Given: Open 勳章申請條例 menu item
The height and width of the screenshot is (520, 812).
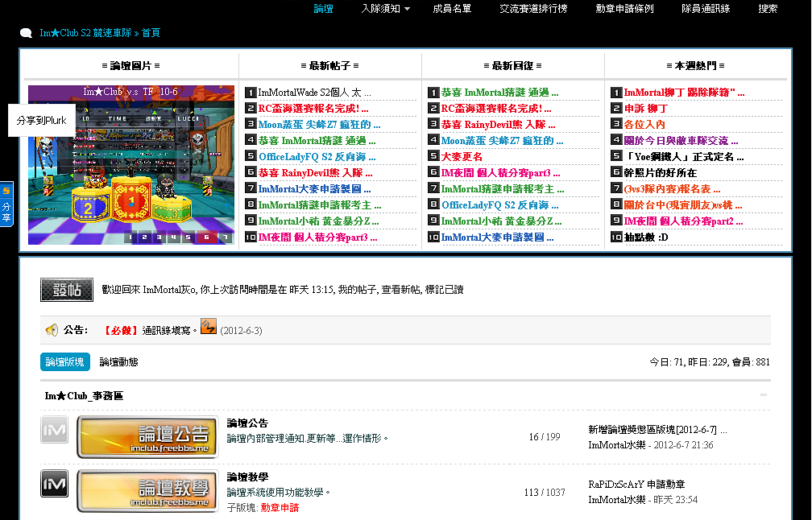Looking at the screenshot, I should 624,9.
